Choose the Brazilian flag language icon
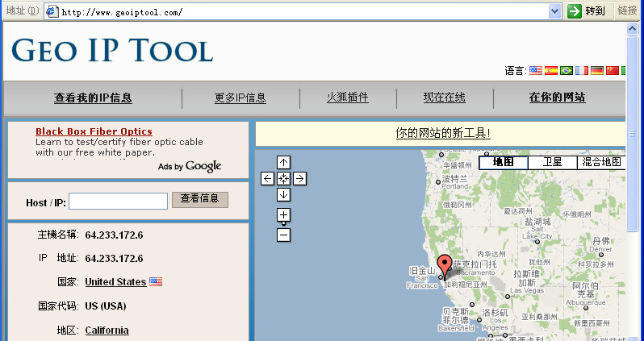 567,71
